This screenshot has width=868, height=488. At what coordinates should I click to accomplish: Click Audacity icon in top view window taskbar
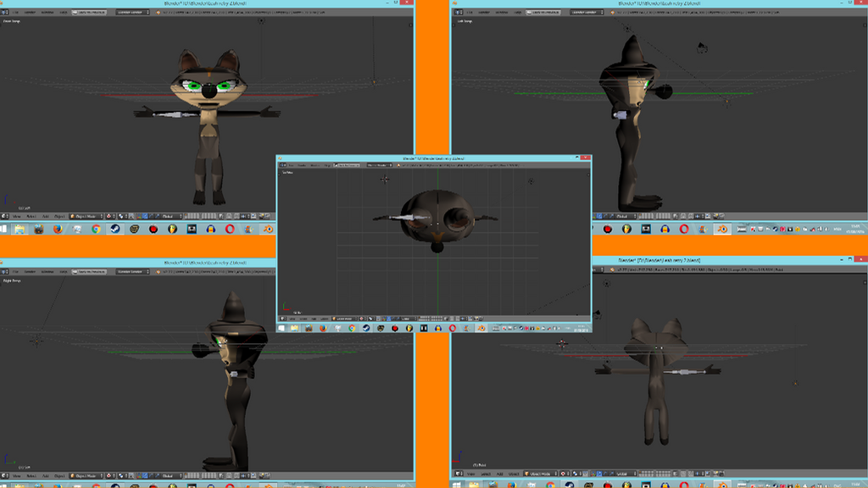click(438, 328)
